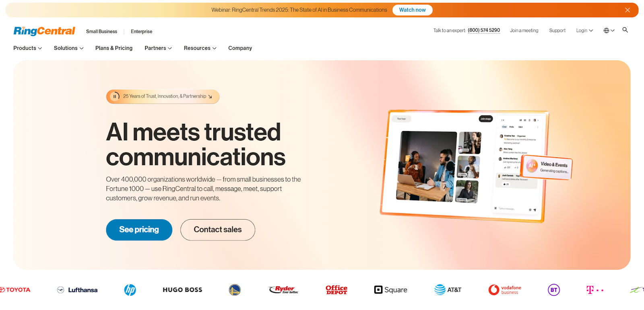This screenshot has height=310, width=644.
Task: Click the See pricing button
Action: coord(139,230)
